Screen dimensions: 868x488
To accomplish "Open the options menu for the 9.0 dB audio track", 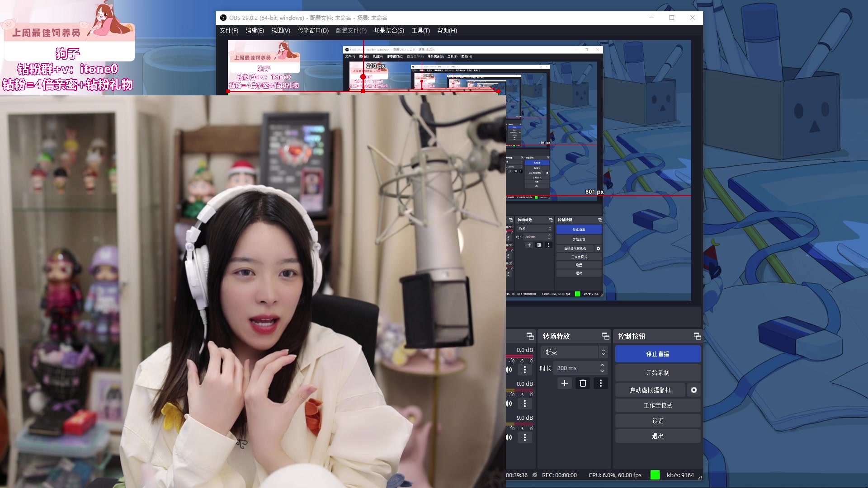I will [525, 437].
